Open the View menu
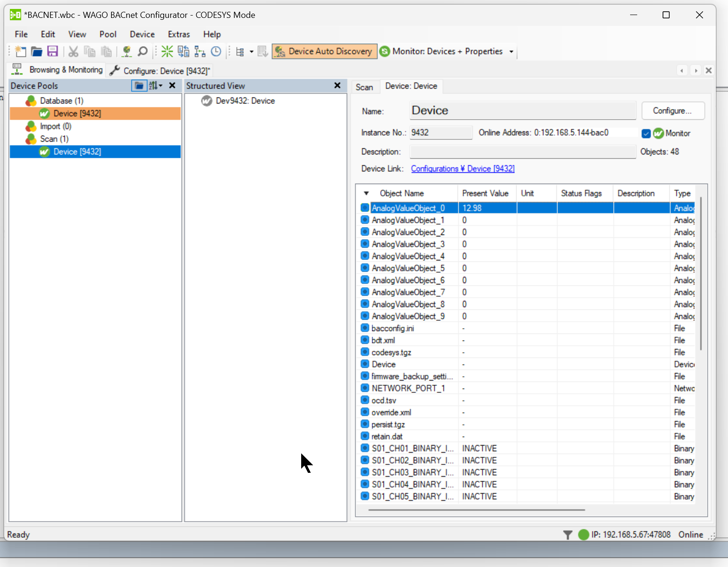Viewport: 728px width, 567px height. (77, 34)
